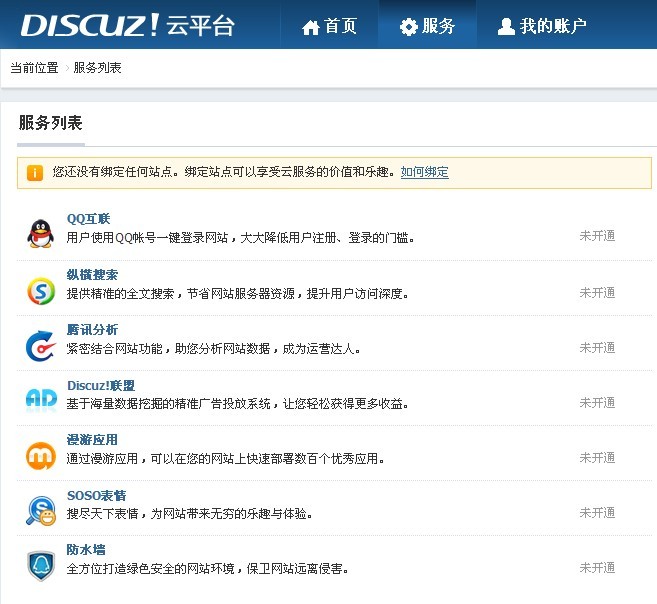Open 我的账户 in the navigation bar
The width and height of the screenshot is (657, 604).
[542, 26]
